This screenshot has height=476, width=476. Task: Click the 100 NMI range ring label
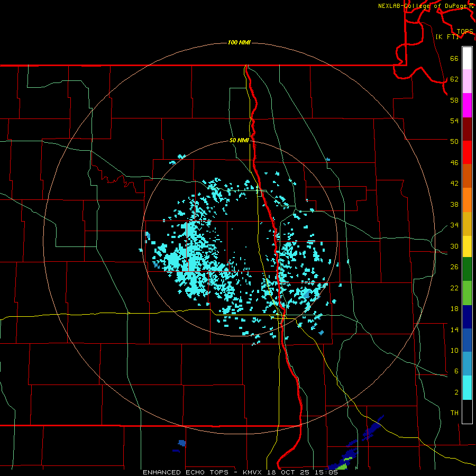[239, 42]
